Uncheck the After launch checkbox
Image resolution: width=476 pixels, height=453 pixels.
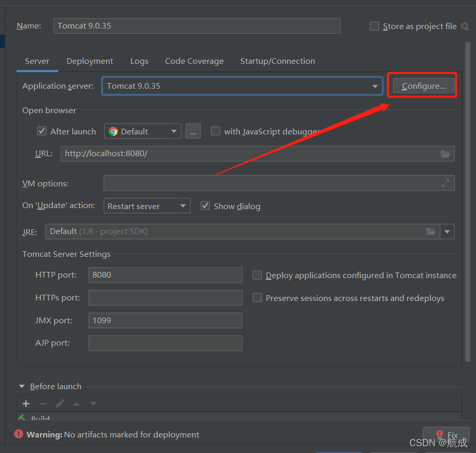42,131
